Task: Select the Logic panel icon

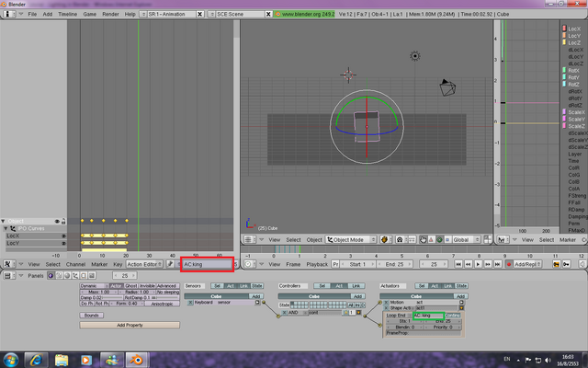Action: [x=51, y=276]
